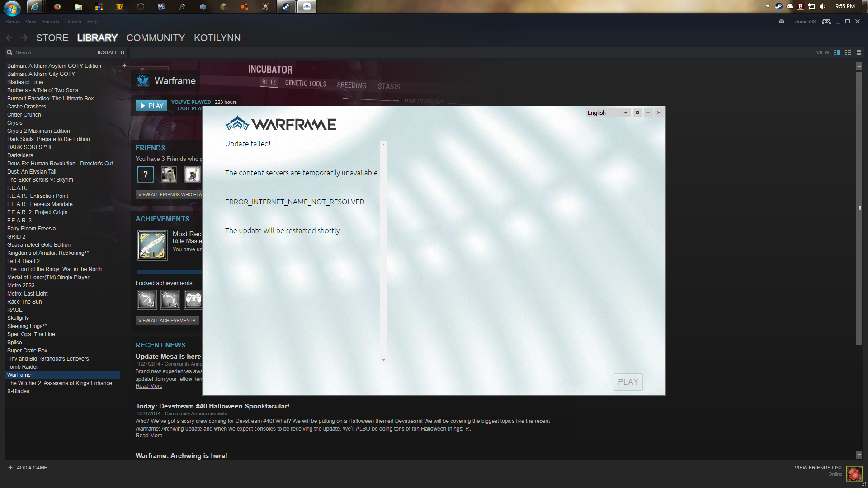This screenshot has width=868, height=488.
Task: Open the Steam system tray icon
Action: pyautogui.click(x=778, y=6)
